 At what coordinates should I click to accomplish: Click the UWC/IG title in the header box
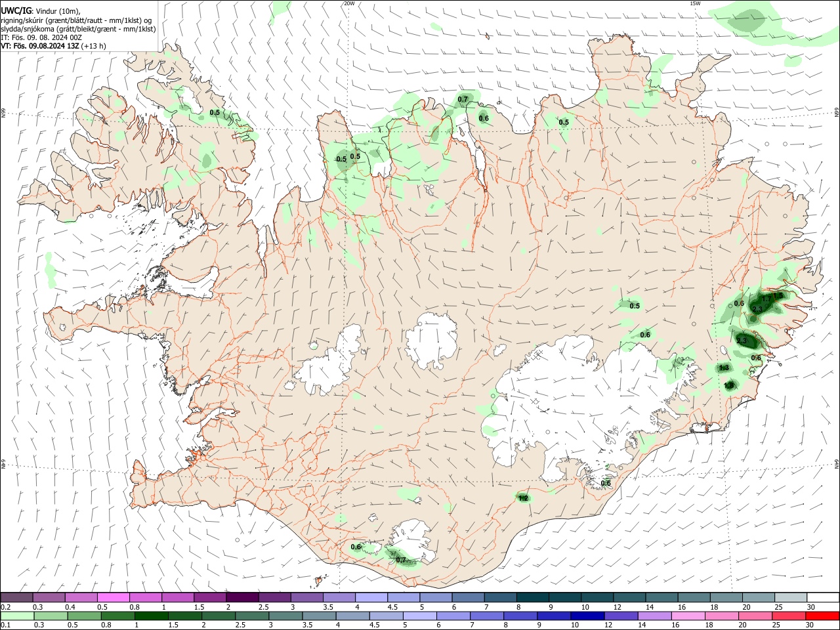(x=16, y=11)
